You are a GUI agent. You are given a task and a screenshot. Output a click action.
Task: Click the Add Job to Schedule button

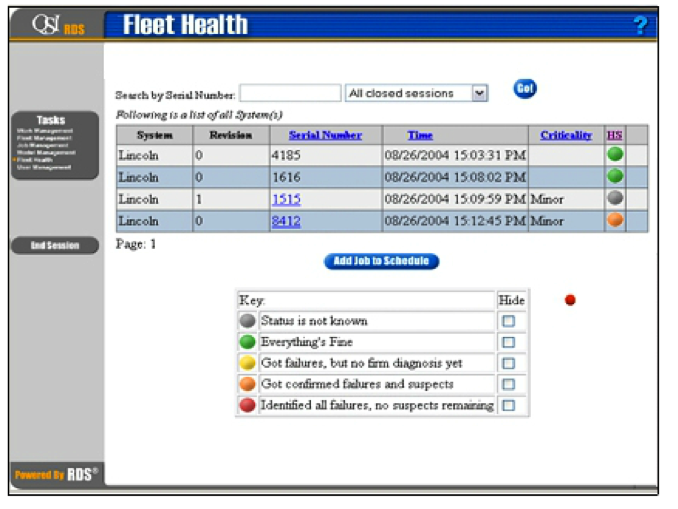(381, 262)
